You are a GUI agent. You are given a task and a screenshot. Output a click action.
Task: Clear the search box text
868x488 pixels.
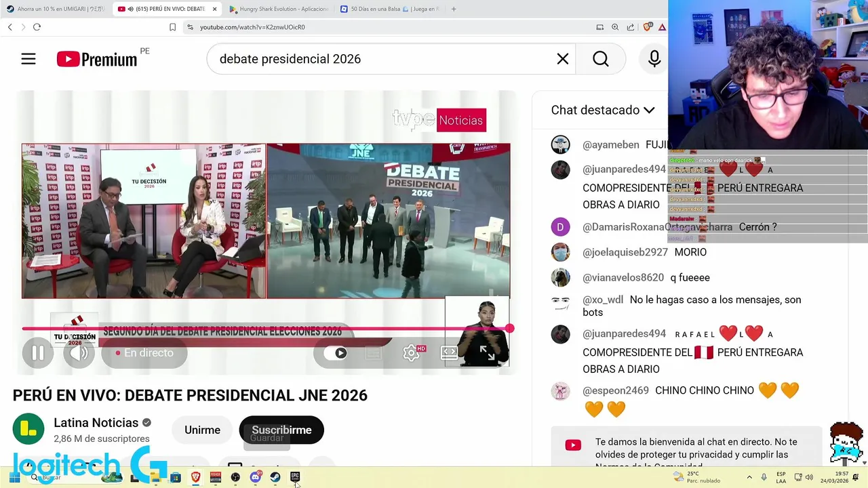tap(563, 59)
